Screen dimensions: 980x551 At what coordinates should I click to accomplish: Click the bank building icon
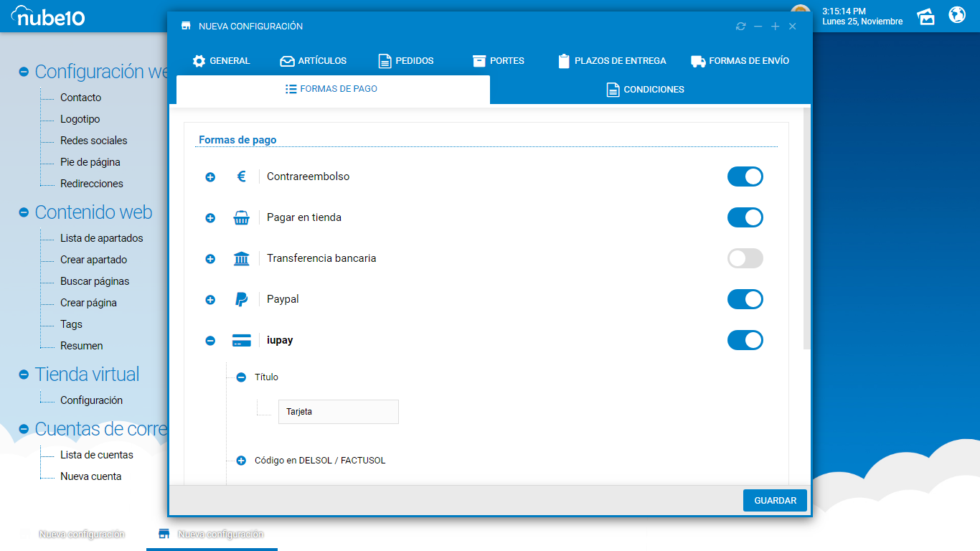[241, 258]
